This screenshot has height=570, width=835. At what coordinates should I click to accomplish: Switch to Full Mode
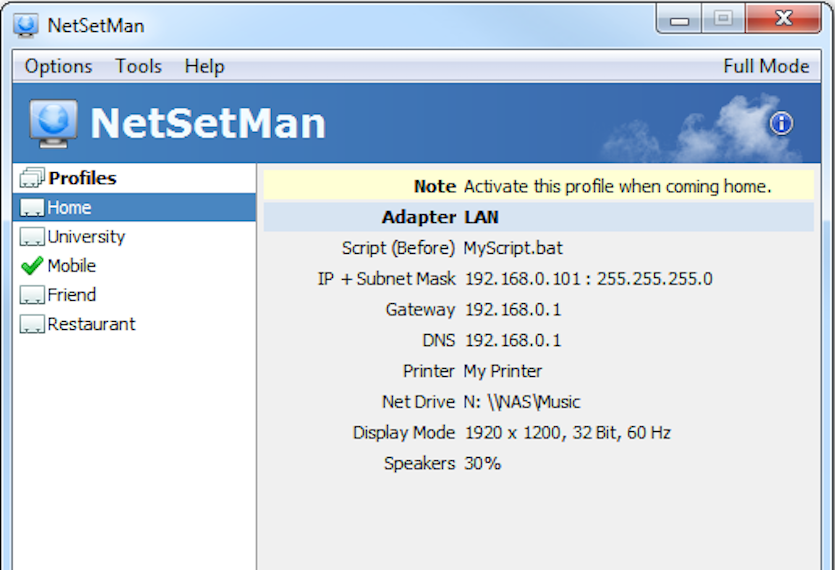(x=766, y=67)
